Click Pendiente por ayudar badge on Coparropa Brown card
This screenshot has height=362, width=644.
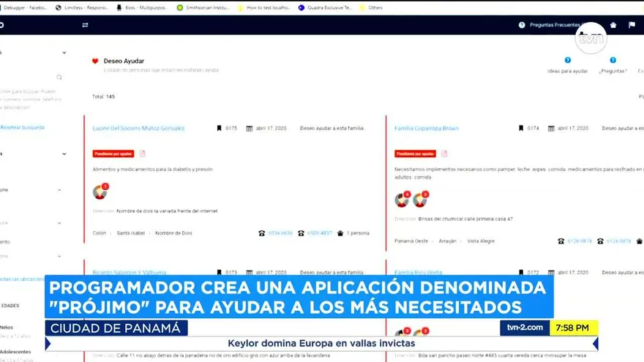(x=415, y=154)
